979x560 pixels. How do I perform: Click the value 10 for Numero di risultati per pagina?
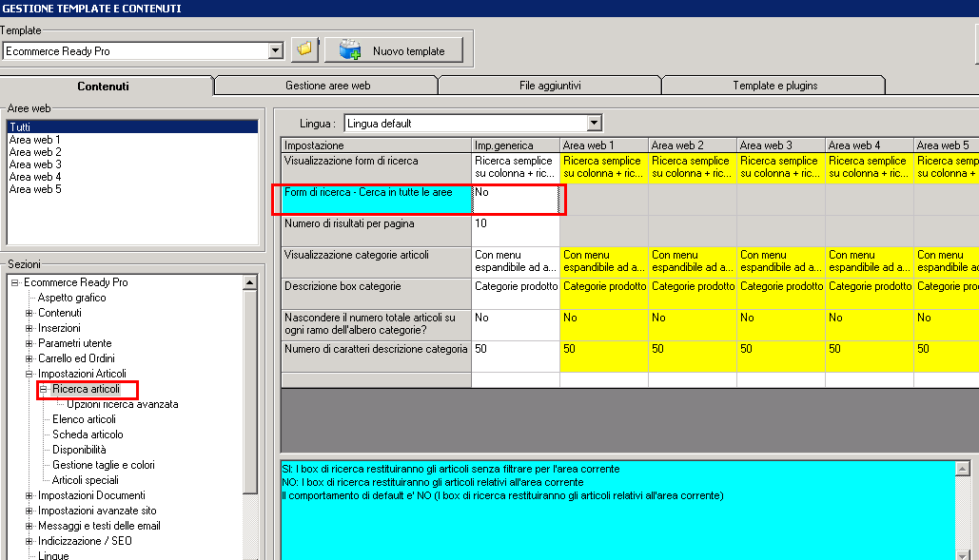[516, 231]
